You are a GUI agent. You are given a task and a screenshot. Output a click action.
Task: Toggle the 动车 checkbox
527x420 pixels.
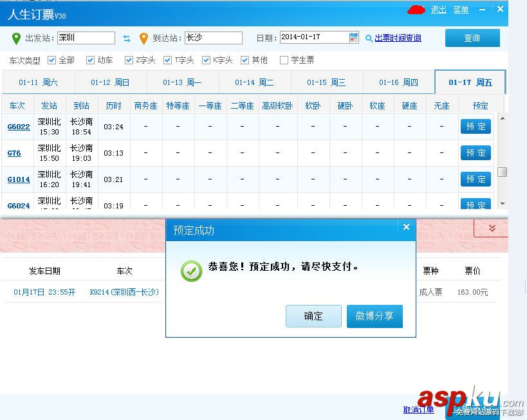(90, 60)
